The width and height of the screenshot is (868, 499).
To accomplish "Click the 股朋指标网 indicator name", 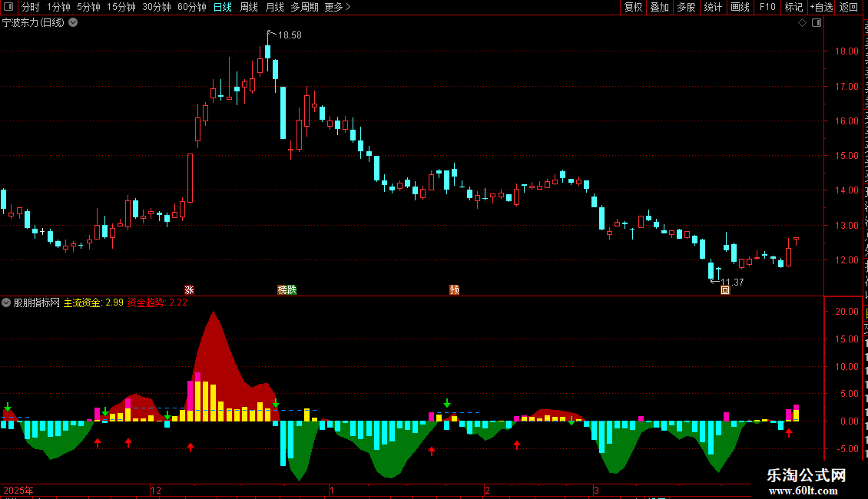I will point(37,302).
